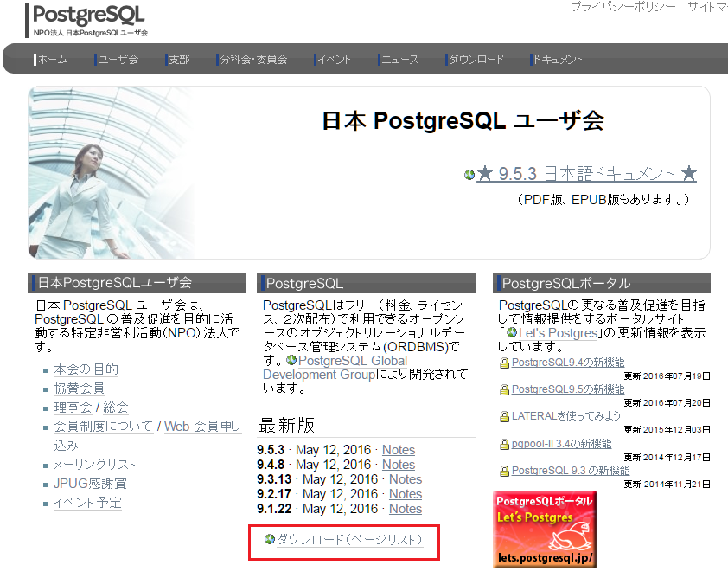Click the woman banner photo

click(112, 172)
